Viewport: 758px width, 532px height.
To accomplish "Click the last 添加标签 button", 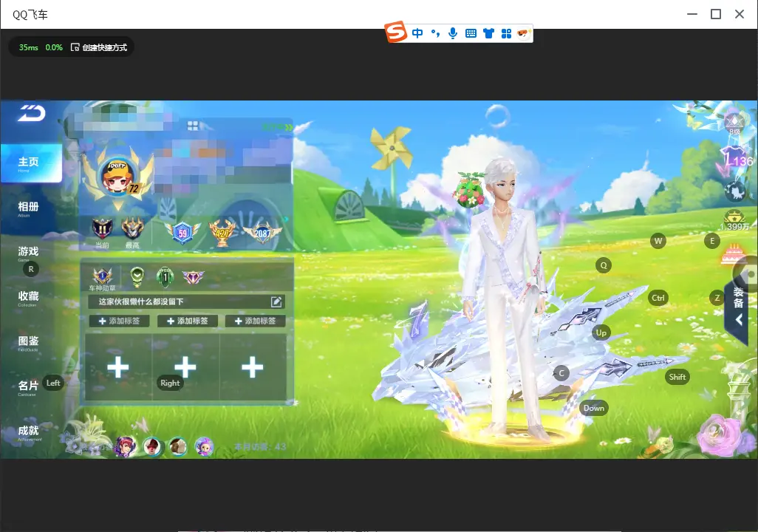I will click(x=255, y=321).
